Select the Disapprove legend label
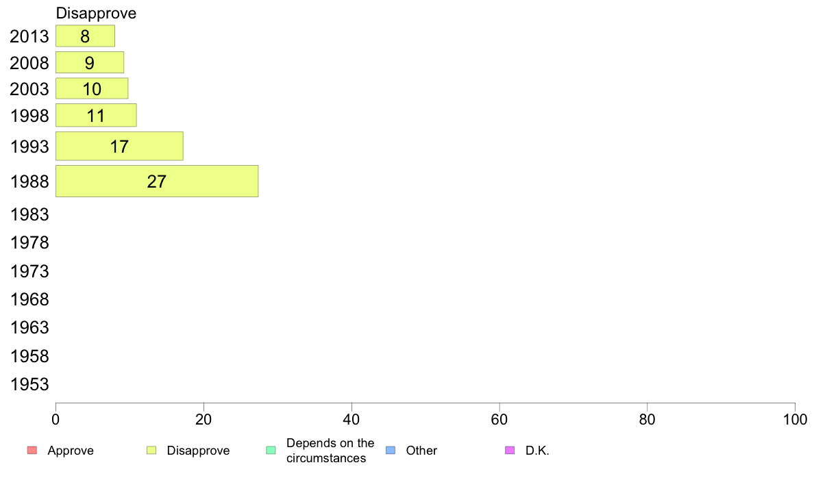The image size is (814, 504). [x=198, y=451]
